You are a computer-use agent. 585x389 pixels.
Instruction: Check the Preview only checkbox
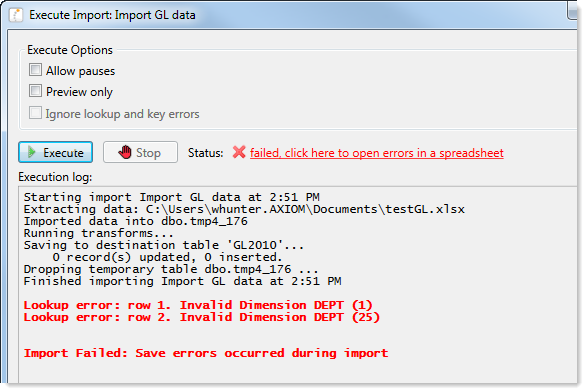click(35, 91)
